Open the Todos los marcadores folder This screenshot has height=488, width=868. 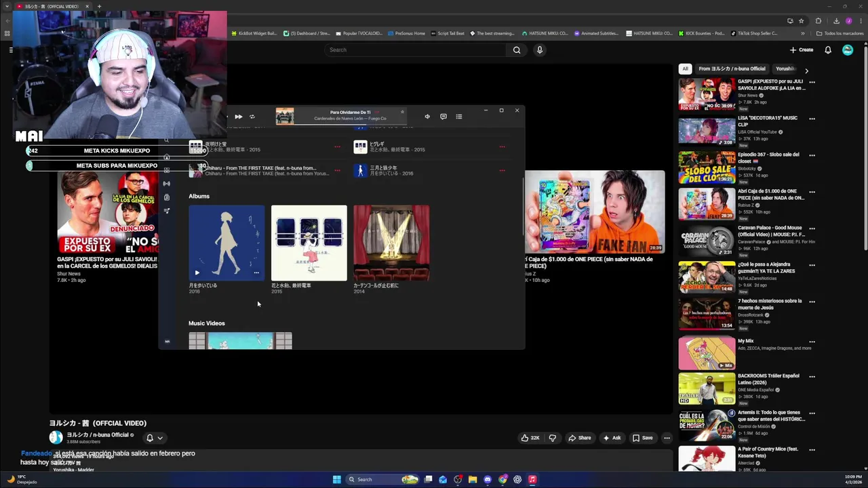coord(840,33)
